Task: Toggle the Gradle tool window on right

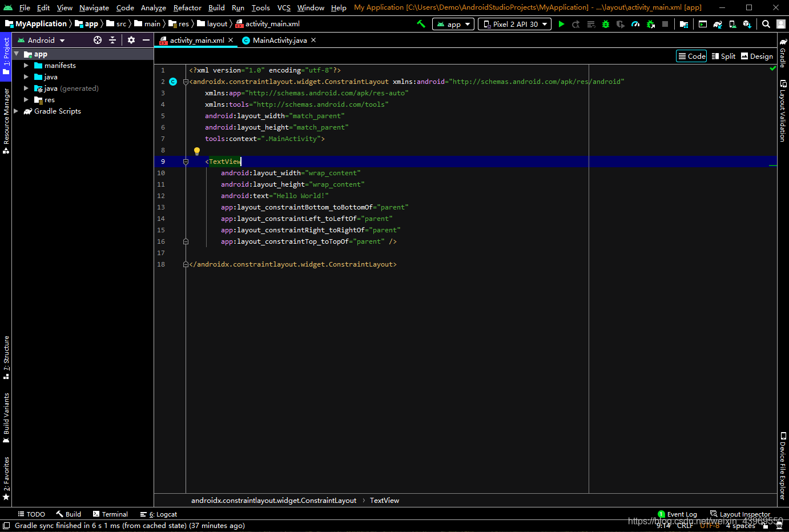Action: [783, 53]
